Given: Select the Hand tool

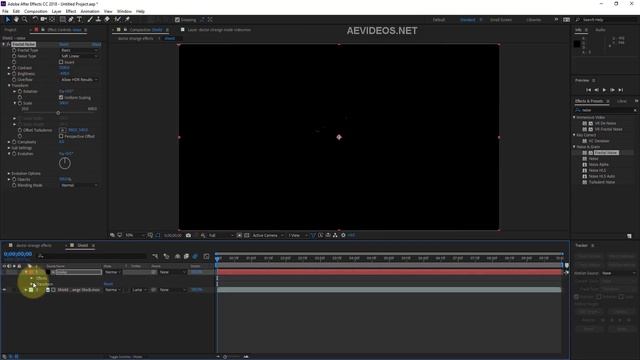Looking at the screenshot, I should (16, 19).
